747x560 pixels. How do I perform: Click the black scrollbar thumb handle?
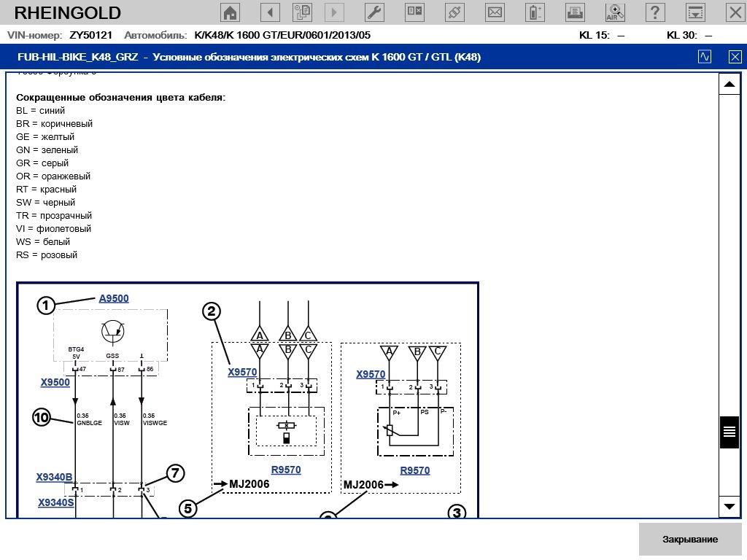click(729, 432)
